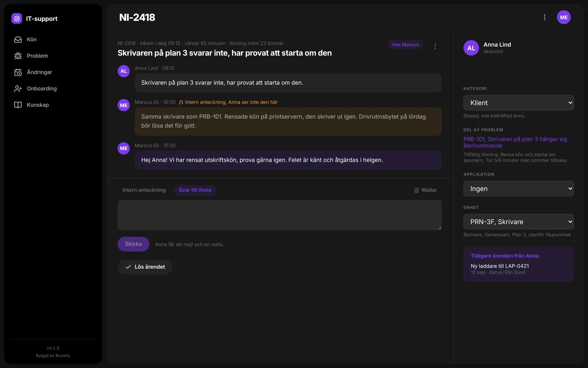Mark ticket solved with Lös ärendet

pyautogui.click(x=145, y=267)
